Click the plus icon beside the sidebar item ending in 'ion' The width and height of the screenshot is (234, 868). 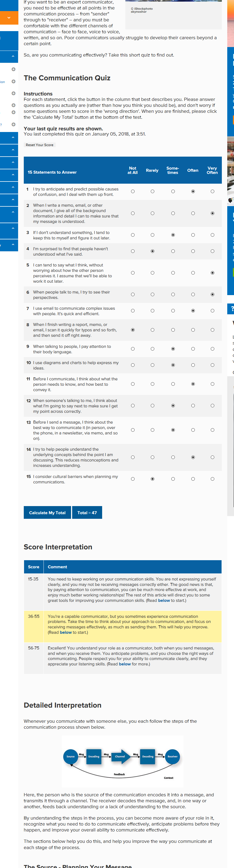(14, 81)
